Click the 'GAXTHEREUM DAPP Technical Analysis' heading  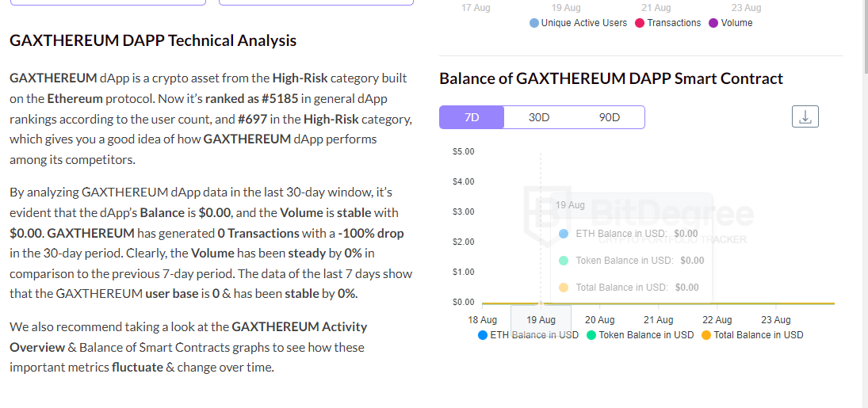tap(153, 40)
